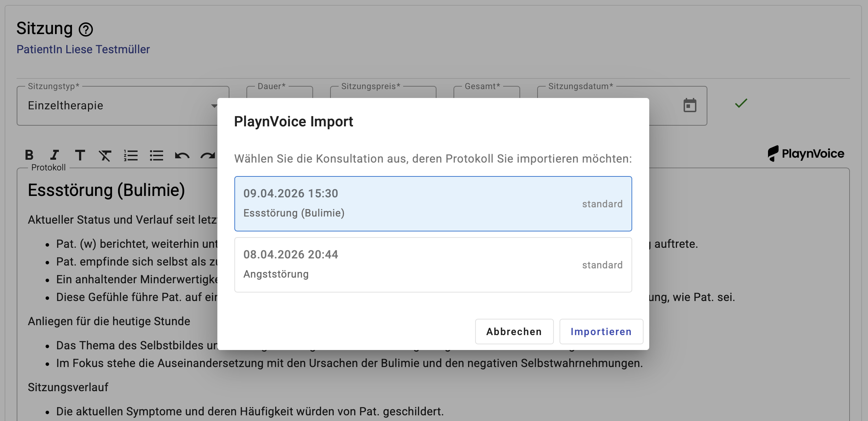Click the Dauer input field
This screenshot has width=868, height=421.
click(x=280, y=92)
